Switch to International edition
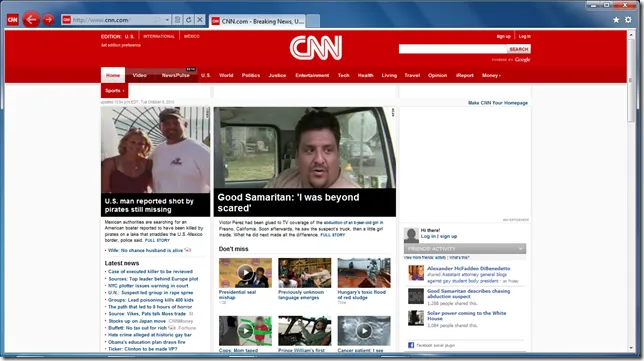 (x=159, y=37)
